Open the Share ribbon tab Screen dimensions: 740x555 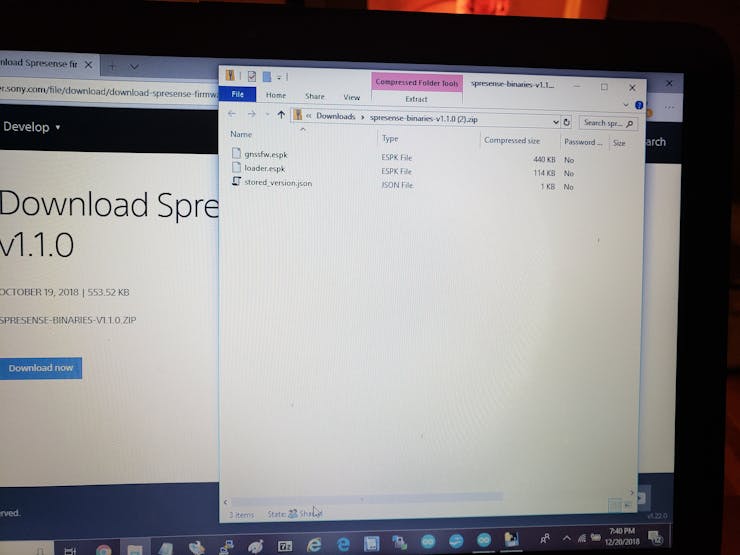314,96
